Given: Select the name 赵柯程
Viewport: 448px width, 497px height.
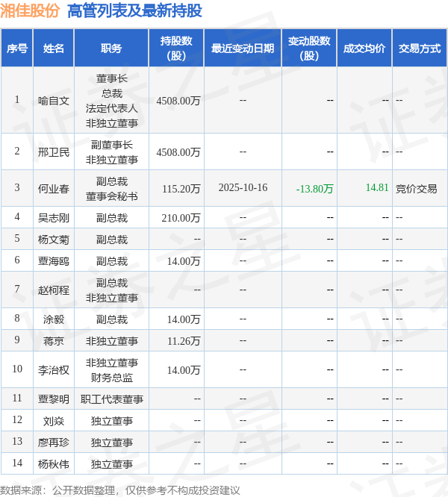Looking at the screenshot, I should (x=54, y=290).
